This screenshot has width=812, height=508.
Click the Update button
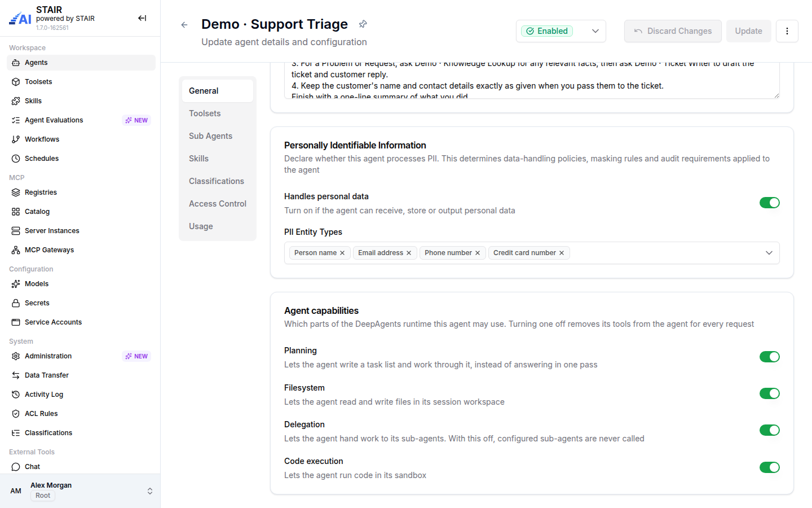749,31
